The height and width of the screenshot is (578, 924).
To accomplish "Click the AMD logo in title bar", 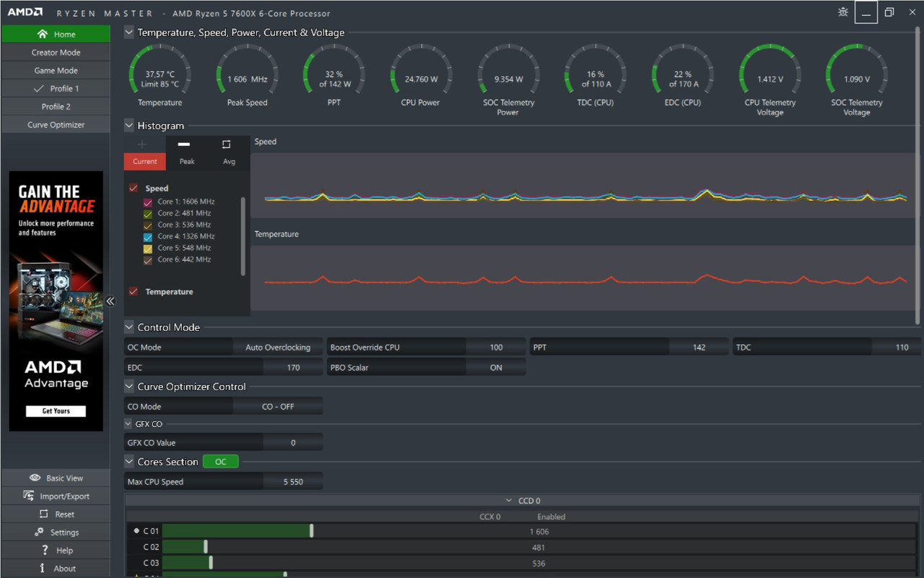I will [25, 12].
